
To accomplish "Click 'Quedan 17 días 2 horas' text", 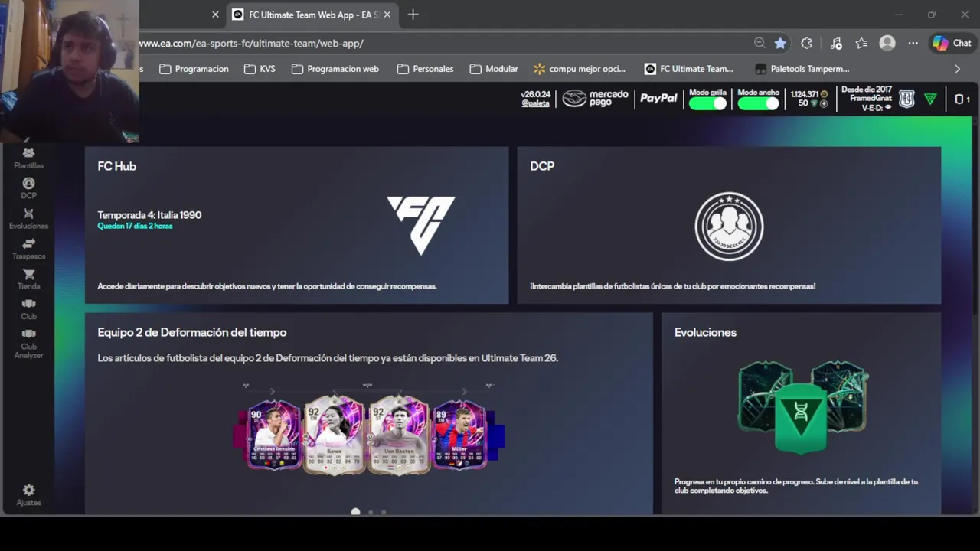I will pyautogui.click(x=135, y=227).
